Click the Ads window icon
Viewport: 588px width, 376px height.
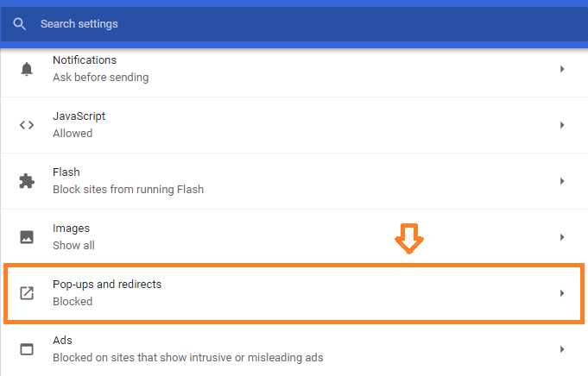(27, 349)
